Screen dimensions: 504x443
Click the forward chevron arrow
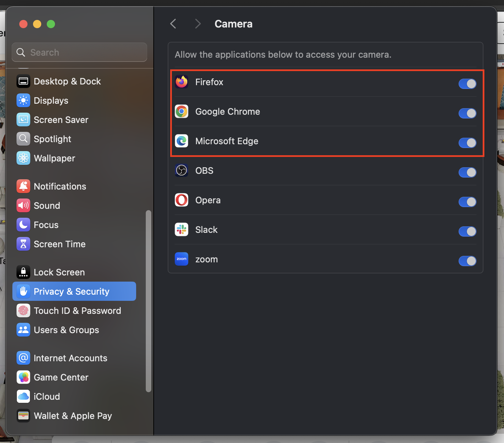pos(197,24)
